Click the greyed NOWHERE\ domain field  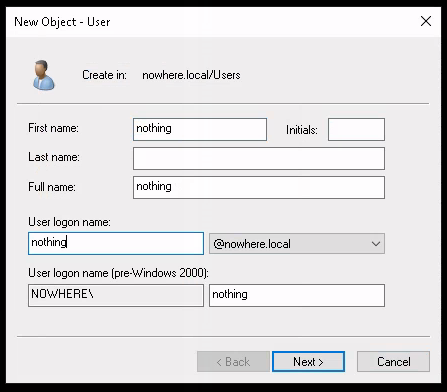coord(116,295)
